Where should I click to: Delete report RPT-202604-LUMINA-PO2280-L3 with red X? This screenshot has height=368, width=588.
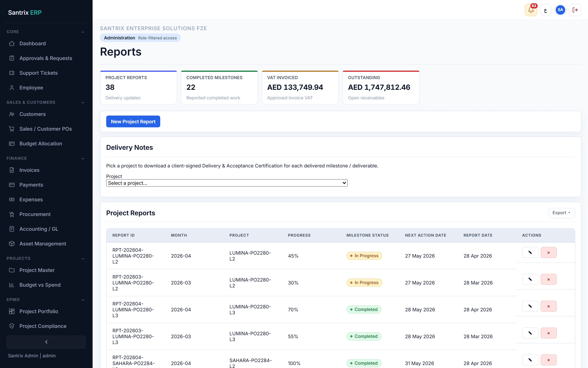tap(548, 306)
